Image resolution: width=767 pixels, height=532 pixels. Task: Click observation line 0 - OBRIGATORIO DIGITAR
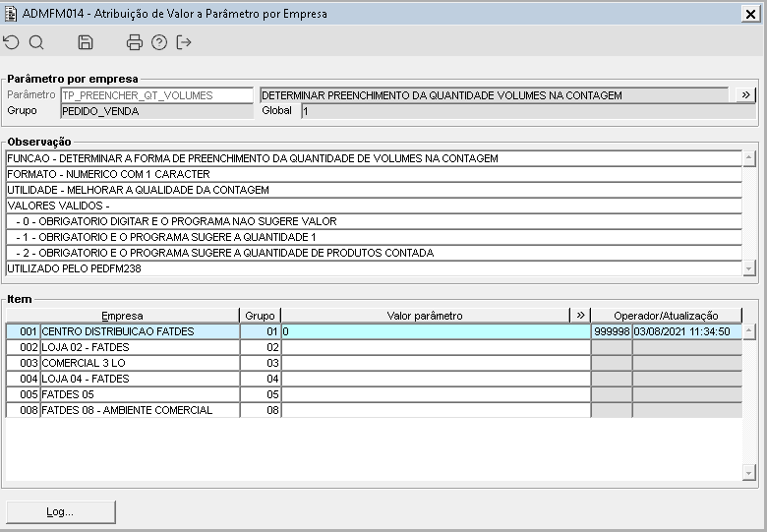click(375, 221)
